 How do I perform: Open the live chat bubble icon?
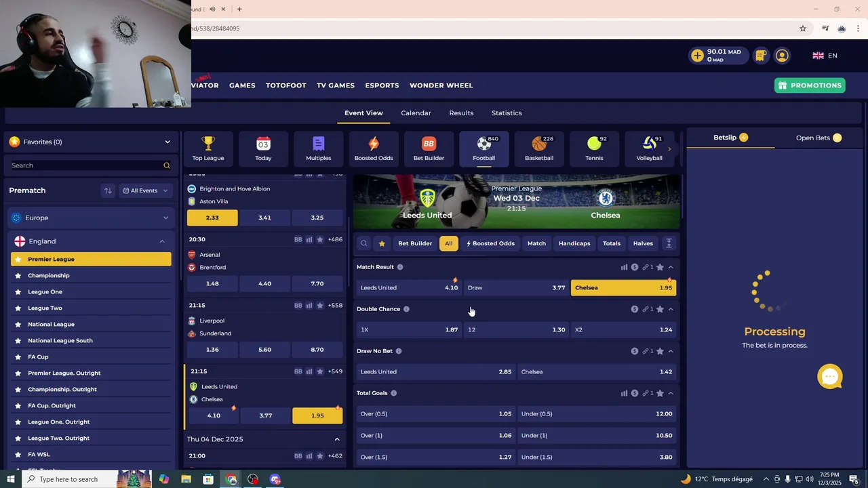(x=830, y=377)
